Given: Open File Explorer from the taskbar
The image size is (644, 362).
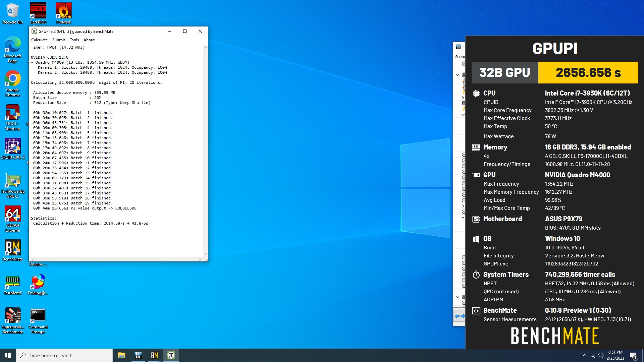Looking at the screenshot, I should [x=121, y=355].
